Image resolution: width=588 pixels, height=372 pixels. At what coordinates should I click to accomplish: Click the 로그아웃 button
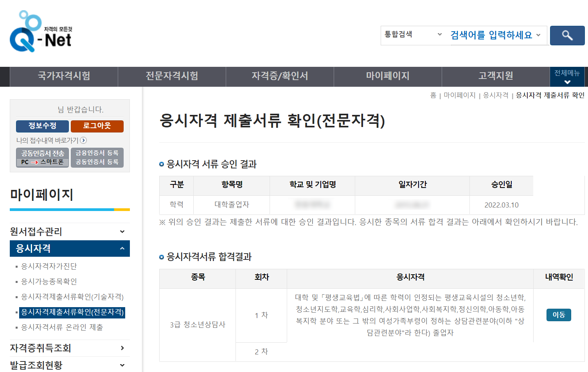[x=97, y=126]
